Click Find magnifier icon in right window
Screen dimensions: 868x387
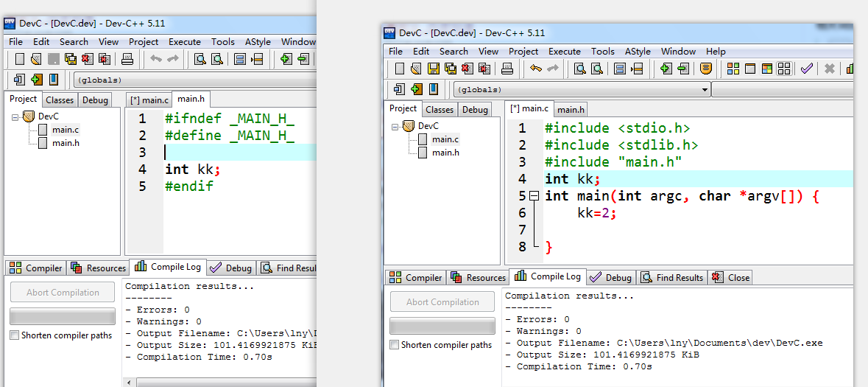(x=579, y=69)
